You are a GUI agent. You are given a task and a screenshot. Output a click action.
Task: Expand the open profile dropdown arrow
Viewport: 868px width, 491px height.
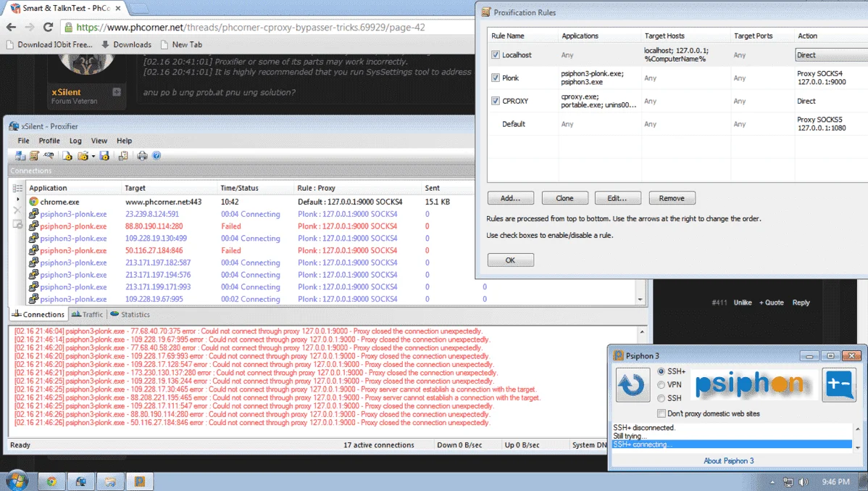93,156
